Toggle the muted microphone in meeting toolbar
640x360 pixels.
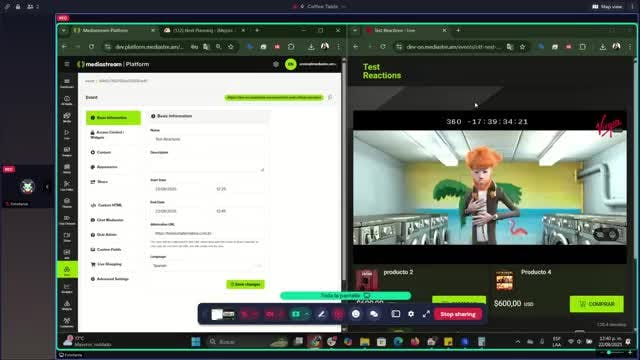click(x=245, y=314)
